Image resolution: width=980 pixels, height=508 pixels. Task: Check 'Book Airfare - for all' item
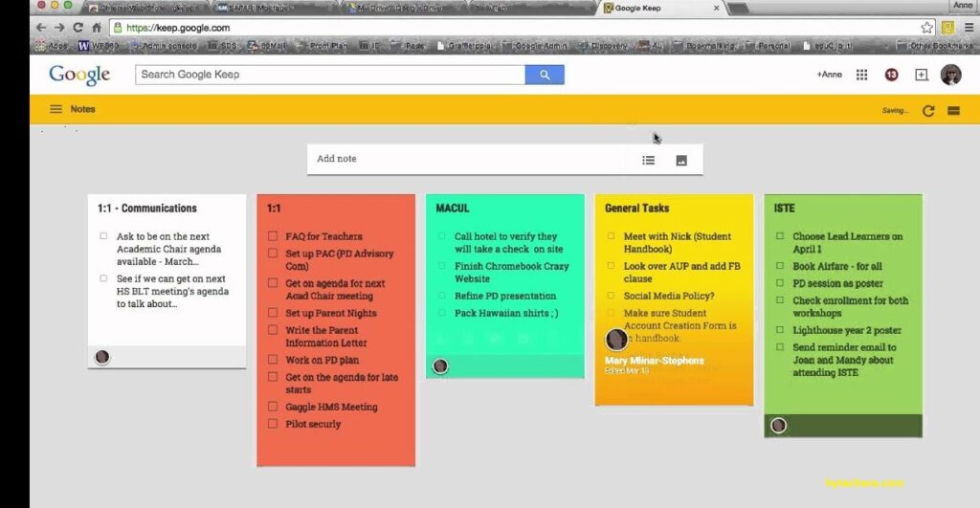(780, 266)
